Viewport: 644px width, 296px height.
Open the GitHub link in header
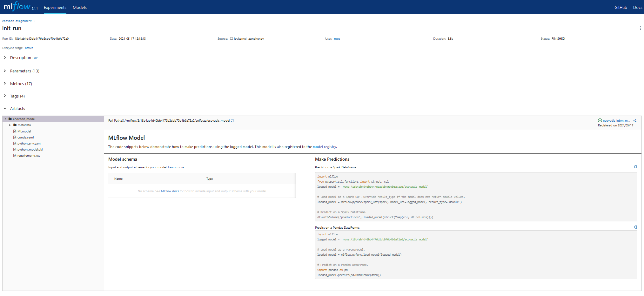click(621, 7)
